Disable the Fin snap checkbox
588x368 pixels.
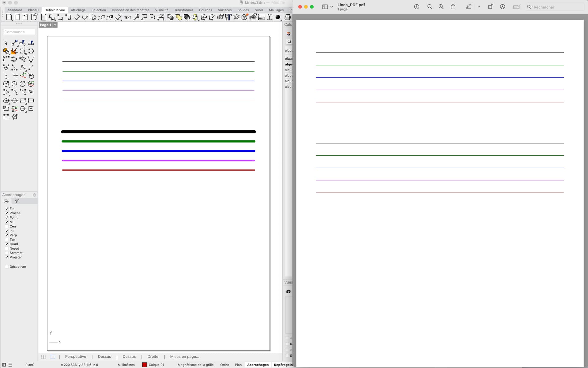pos(7,209)
